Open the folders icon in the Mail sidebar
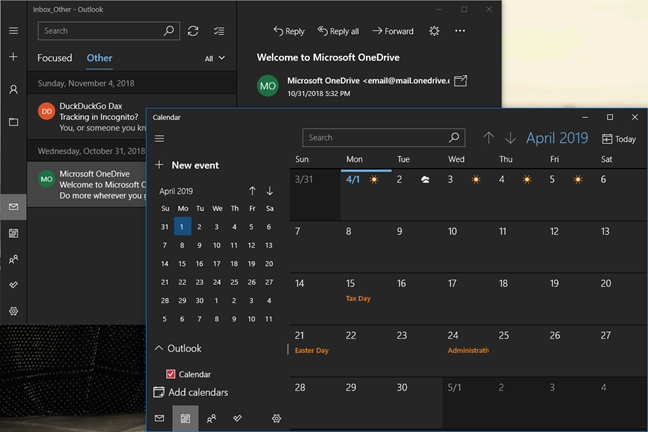Screen dimensions: 648x432 [13, 122]
